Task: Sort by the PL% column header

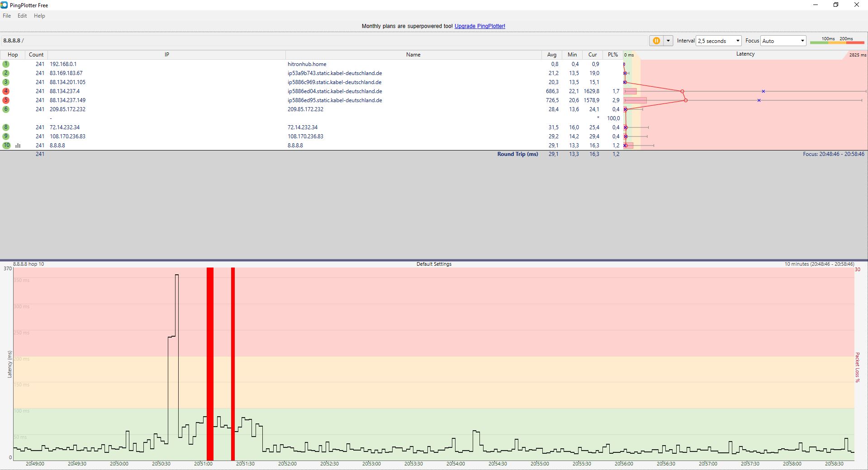Action: 612,55
